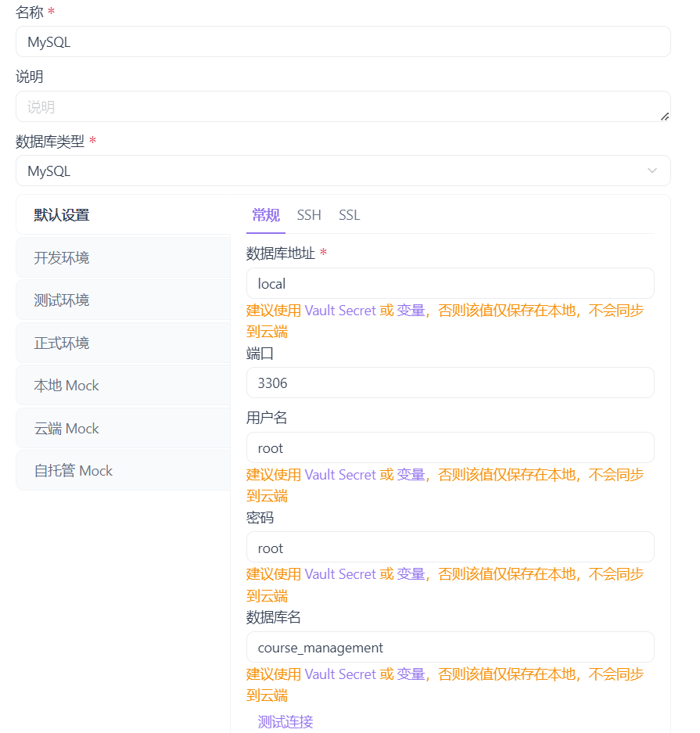700x733 pixels.
Task: Click the 数据库地址 field label
Action: [280, 253]
